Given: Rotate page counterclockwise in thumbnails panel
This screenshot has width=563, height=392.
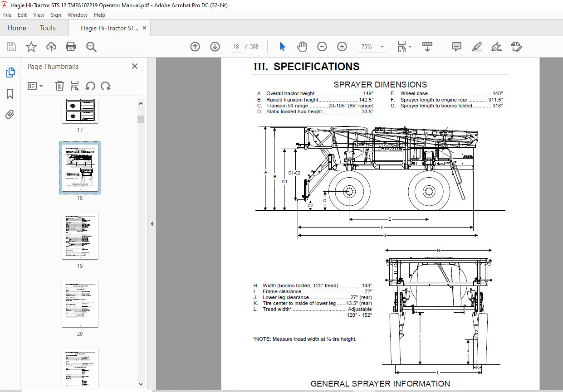Looking at the screenshot, I should [90, 86].
